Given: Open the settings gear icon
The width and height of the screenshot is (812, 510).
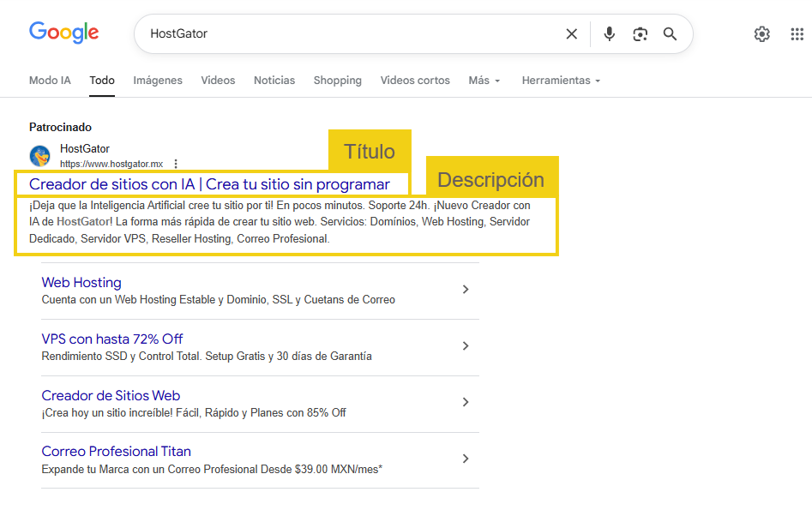Looking at the screenshot, I should pyautogui.click(x=761, y=34).
